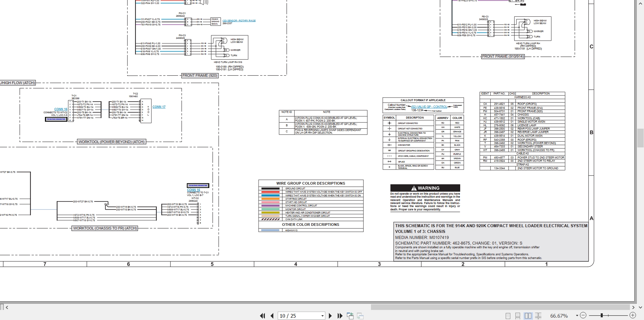This screenshot has width=644, height=320.
Task: Toggle facing pages view
Action: [x=528, y=316]
